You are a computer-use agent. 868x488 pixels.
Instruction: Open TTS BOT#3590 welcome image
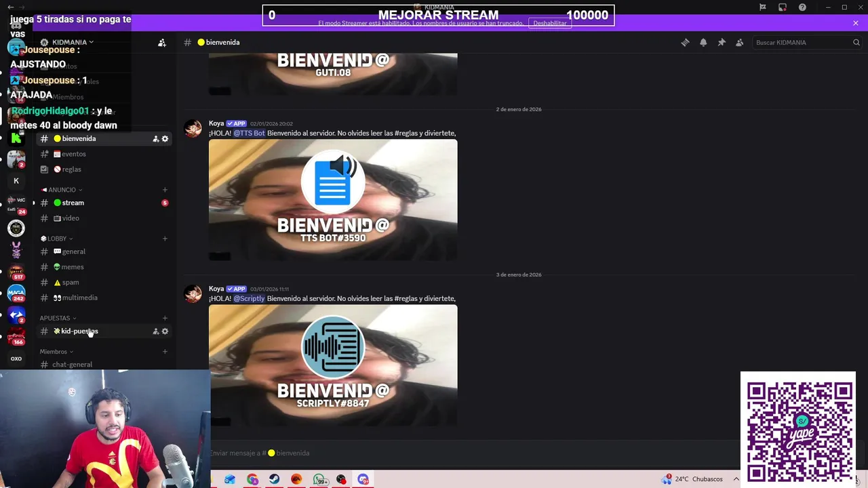tap(333, 200)
